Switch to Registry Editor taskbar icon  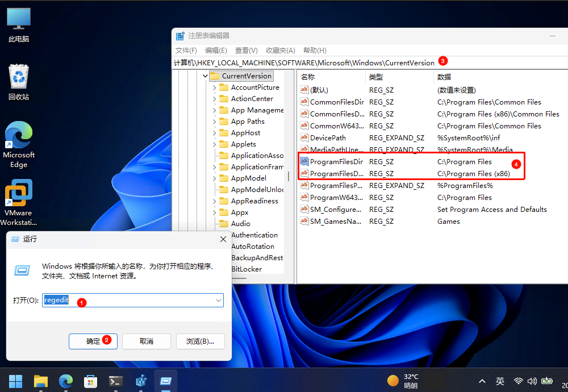[140, 381]
